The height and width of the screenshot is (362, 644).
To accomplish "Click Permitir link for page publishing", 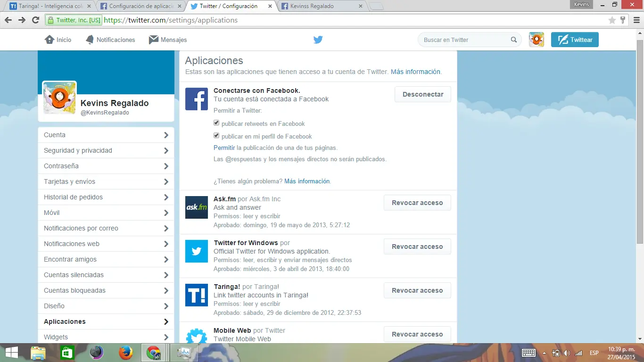I will [x=224, y=148].
